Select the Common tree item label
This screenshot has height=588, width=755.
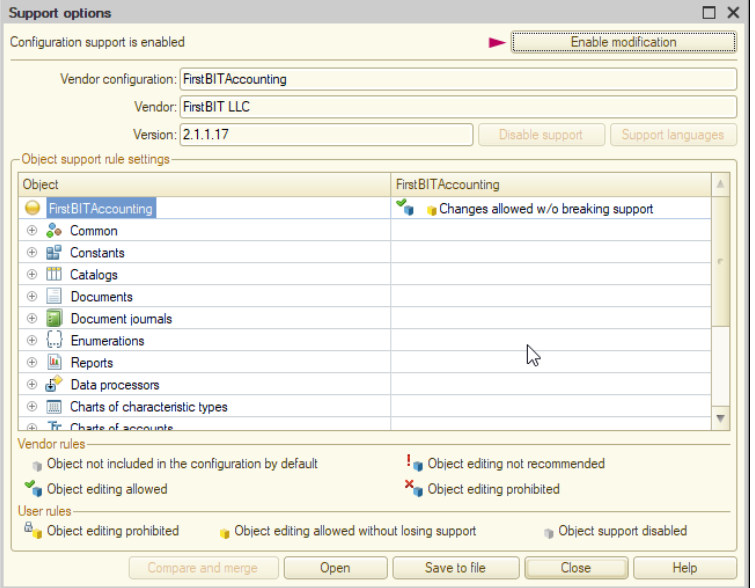point(94,231)
